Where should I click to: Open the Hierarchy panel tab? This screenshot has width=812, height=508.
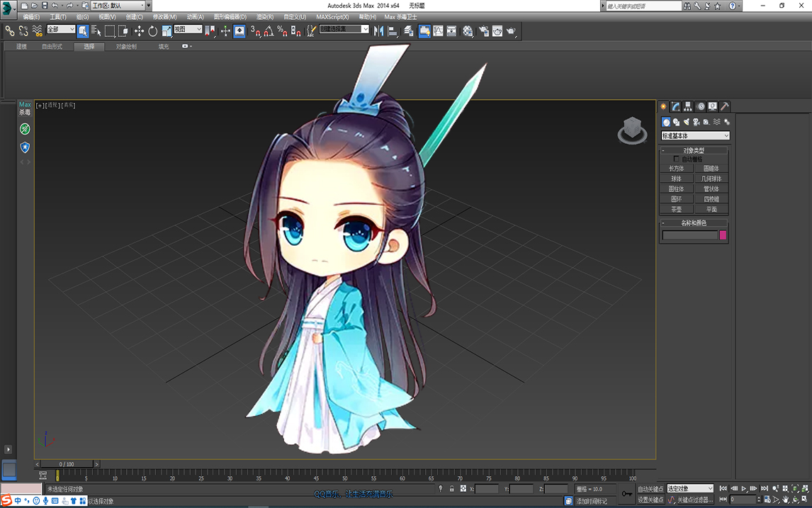[688, 106]
